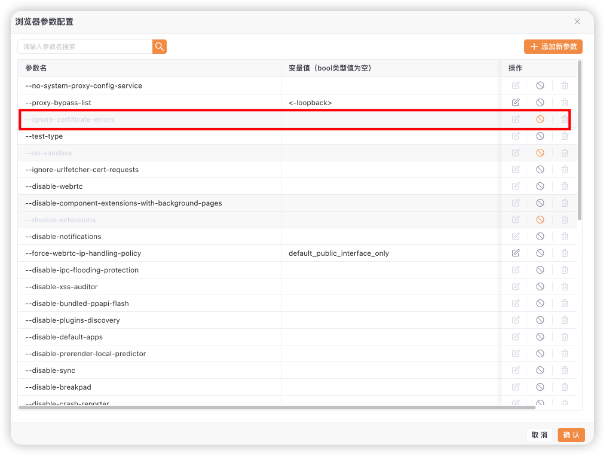Image resolution: width=604 pixels, height=455 pixels.
Task: Disable --ignore-urlfetcher-cert-requests parameter
Action: (540, 170)
